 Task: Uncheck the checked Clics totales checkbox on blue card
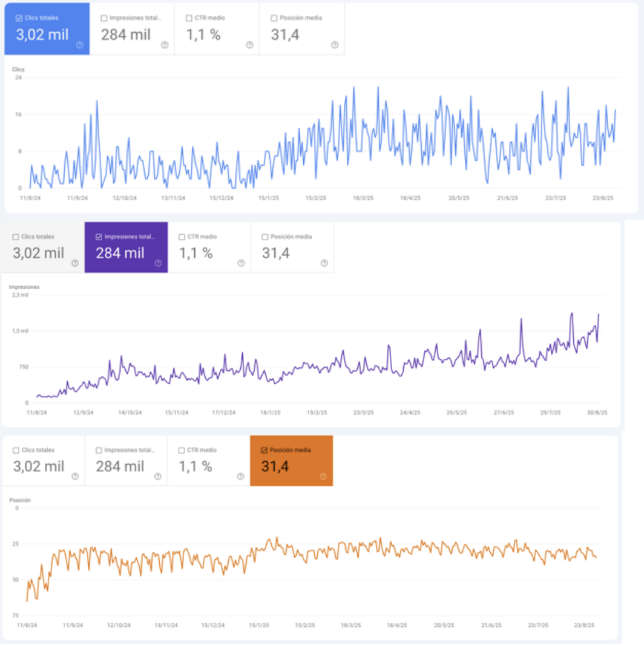(x=20, y=18)
